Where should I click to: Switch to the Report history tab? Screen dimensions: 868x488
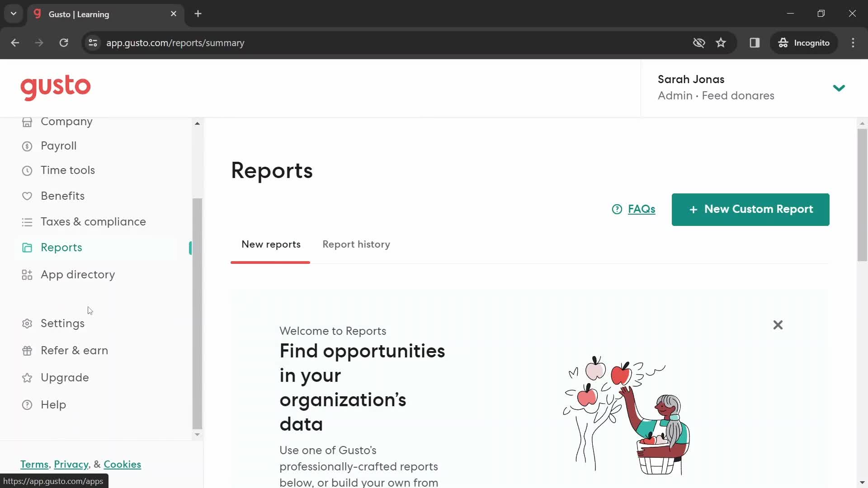(x=356, y=244)
